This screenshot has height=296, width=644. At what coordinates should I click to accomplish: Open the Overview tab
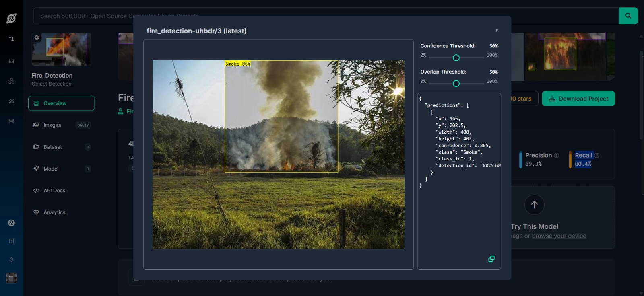click(x=61, y=103)
